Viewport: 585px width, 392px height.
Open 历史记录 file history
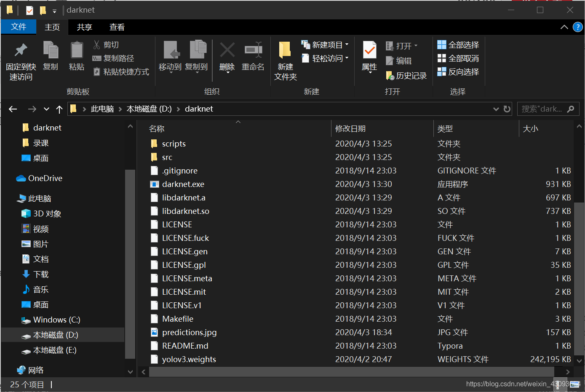pyautogui.click(x=406, y=75)
